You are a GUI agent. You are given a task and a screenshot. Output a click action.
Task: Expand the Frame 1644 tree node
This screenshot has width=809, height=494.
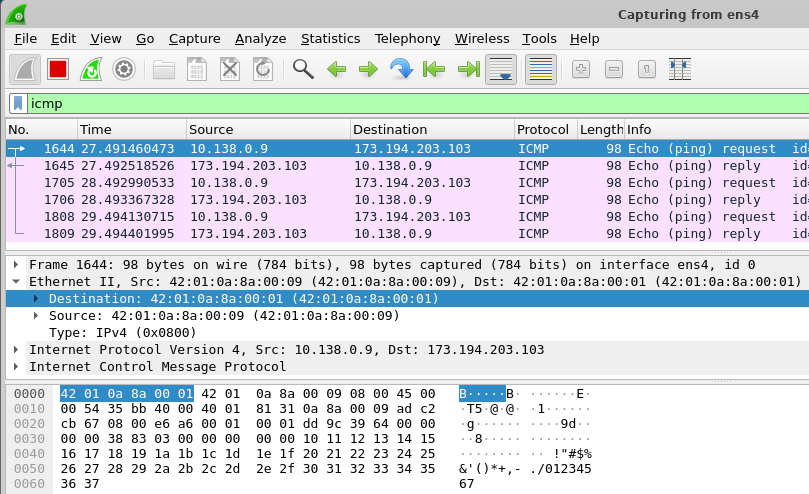(x=16, y=264)
